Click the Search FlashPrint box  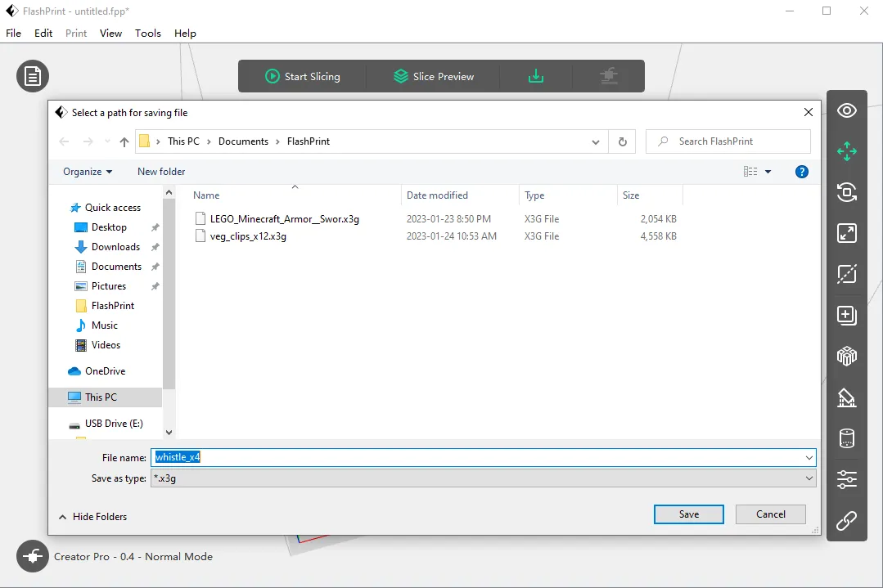[728, 141]
